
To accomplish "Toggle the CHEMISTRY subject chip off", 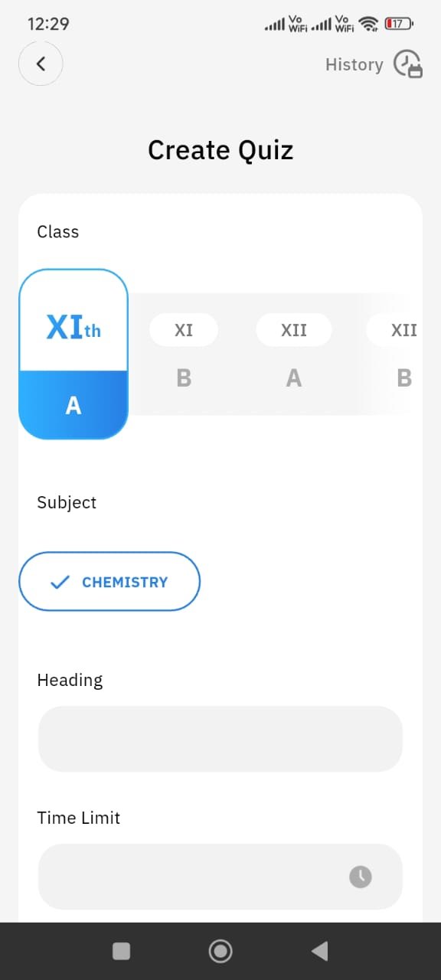I will (109, 582).
